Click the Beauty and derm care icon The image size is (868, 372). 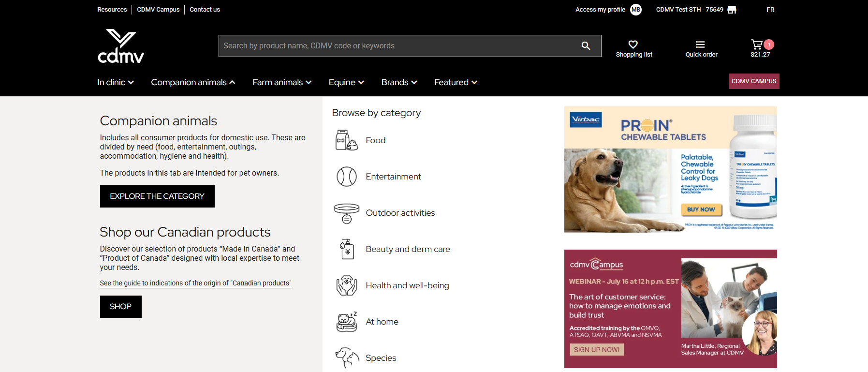[x=347, y=249]
